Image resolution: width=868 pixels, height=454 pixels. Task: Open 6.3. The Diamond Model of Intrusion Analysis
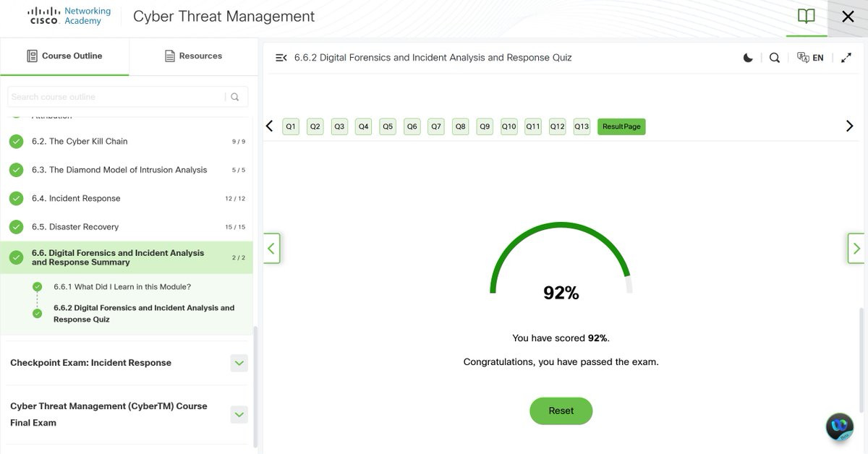(x=119, y=170)
